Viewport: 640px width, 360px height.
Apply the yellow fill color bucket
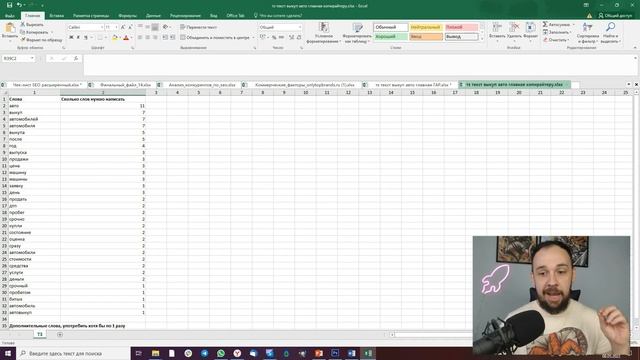coord(115,38)
